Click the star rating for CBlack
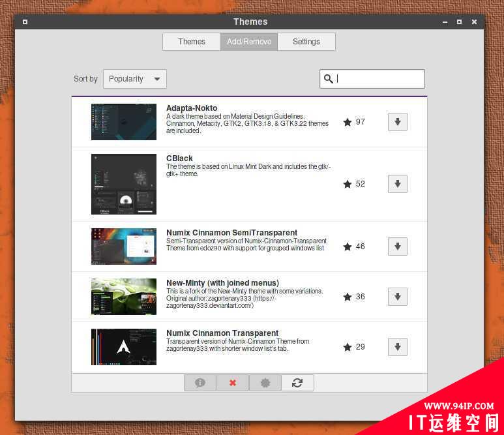The height and width of the screenshot is (435, 504). 348,184
